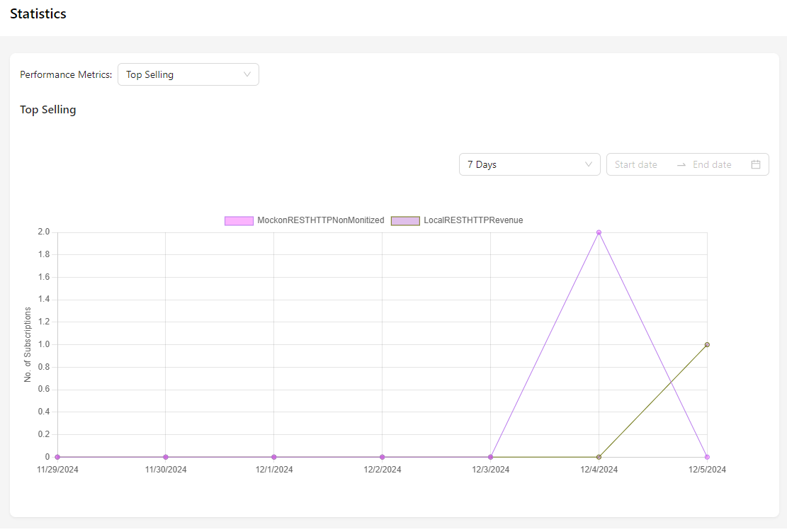Expand the 7 Days time range selector
This screenshot has width=787, height=532.
coord(529,164)
